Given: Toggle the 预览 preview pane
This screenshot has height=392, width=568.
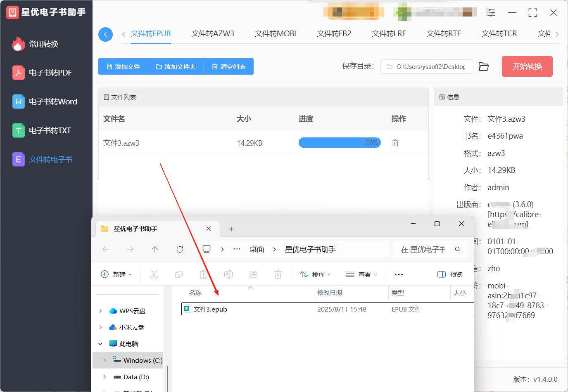Looking at the screenshot, I should click(x=450, y=274).
